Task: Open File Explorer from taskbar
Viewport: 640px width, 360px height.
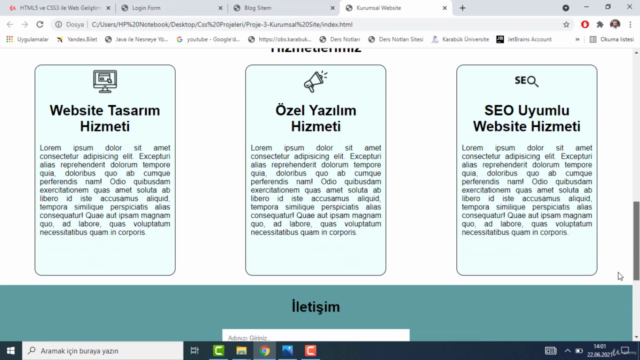Action: point(242,351)
